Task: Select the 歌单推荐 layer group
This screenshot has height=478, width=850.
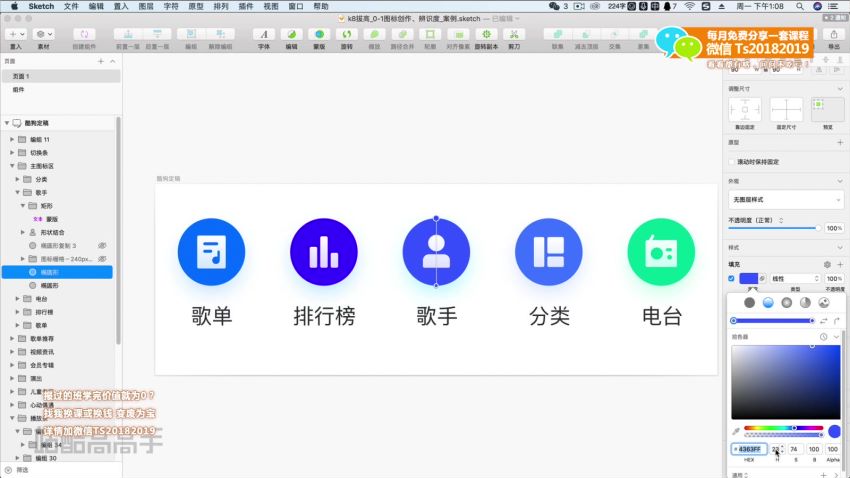Action: (57, 339)
